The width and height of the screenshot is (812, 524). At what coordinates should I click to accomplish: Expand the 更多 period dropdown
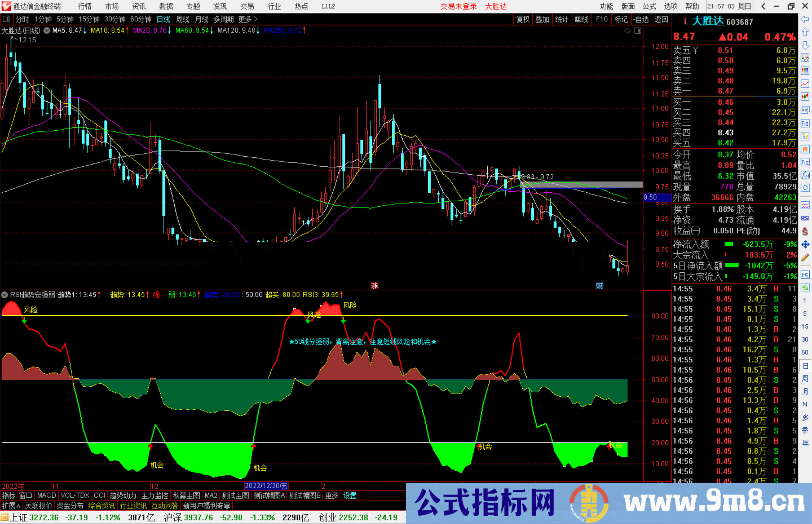[245, 19]
